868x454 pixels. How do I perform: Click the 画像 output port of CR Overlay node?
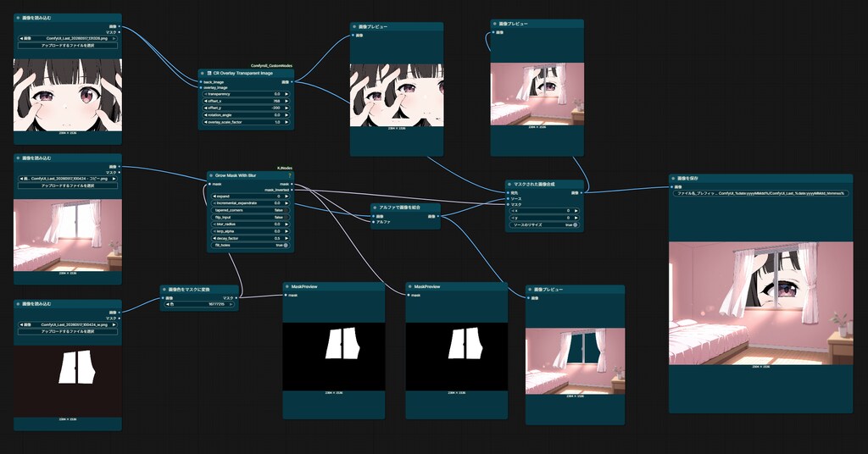(x=292, y=82)
